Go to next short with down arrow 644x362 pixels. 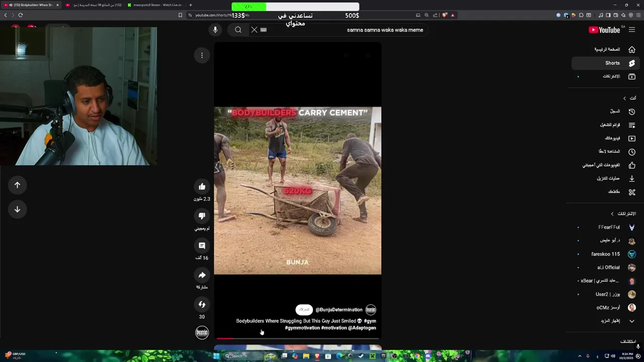coord(17,209)
